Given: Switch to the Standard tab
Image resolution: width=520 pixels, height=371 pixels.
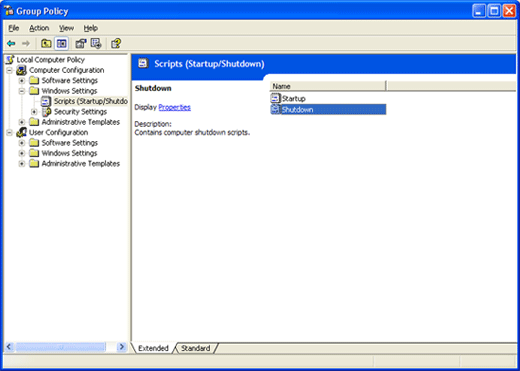Looking at the screenshot, I should click(x=196, y=348).
